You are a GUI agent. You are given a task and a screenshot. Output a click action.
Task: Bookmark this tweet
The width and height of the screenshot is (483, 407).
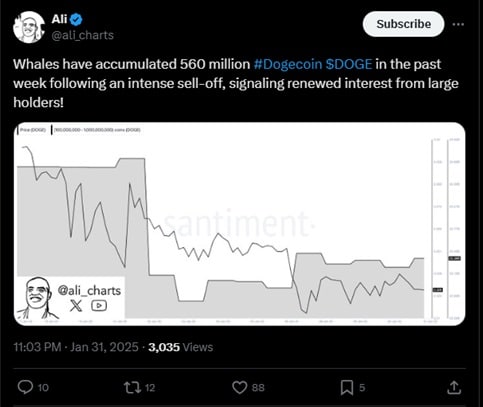(347, 388)
